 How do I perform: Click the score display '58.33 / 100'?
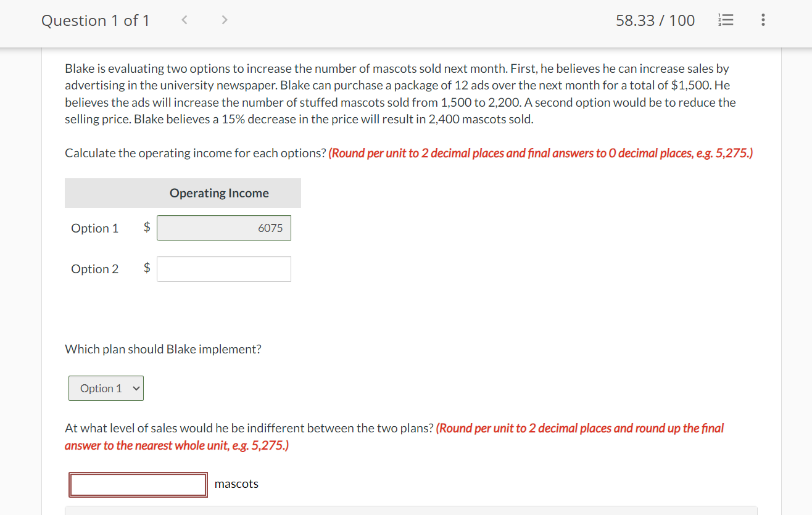click(655, 20)
